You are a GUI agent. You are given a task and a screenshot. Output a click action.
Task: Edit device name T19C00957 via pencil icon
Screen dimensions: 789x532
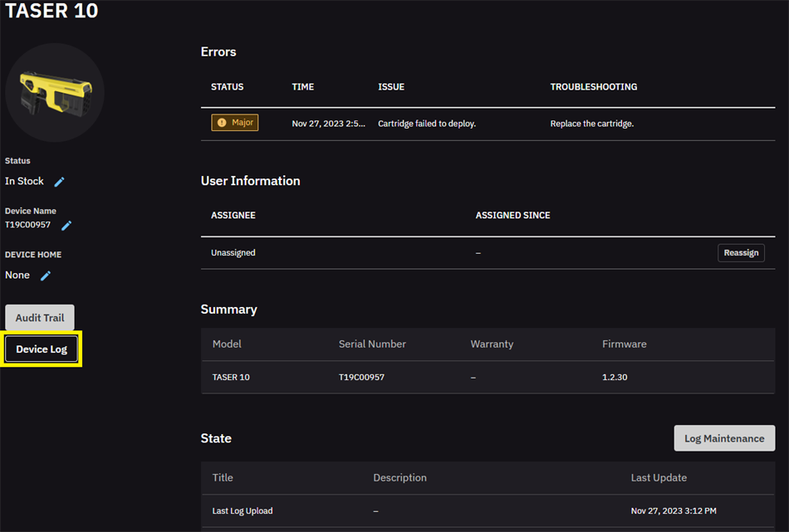(x=66, y=225)
